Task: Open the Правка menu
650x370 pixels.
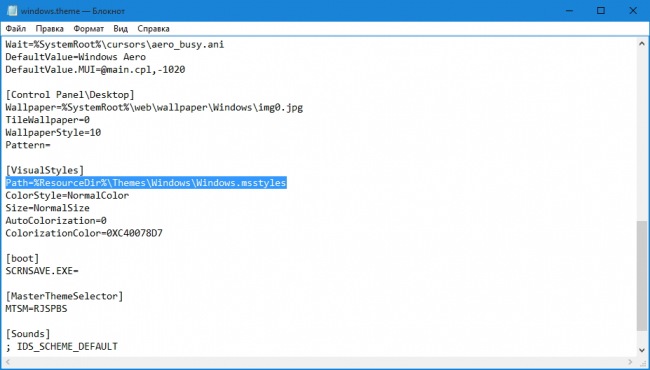Action: pyautogui.click(x=49, y=29)
